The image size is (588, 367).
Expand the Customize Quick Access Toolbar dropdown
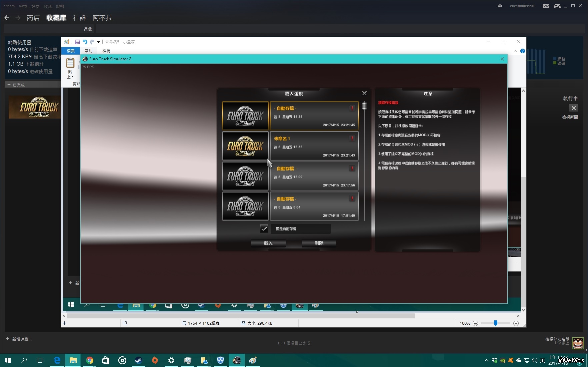pos(98,42)
